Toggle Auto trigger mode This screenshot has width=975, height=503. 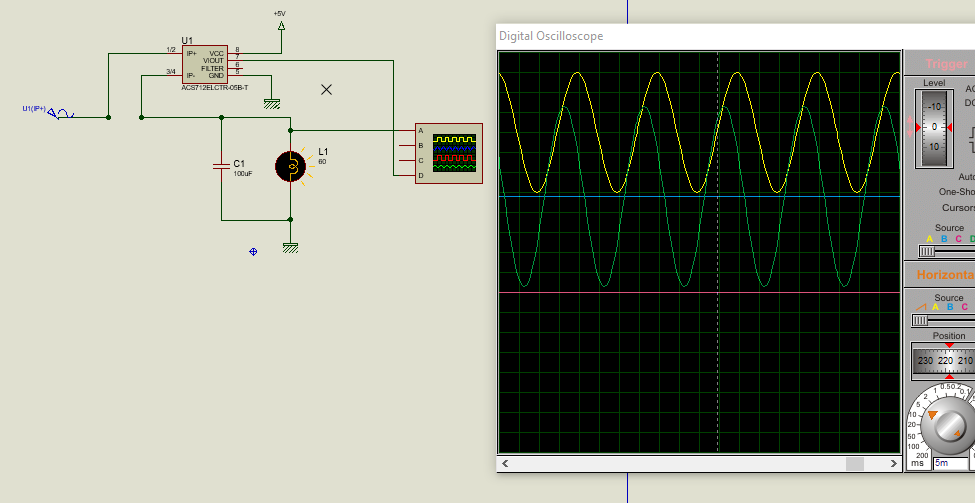click(966, 175)
